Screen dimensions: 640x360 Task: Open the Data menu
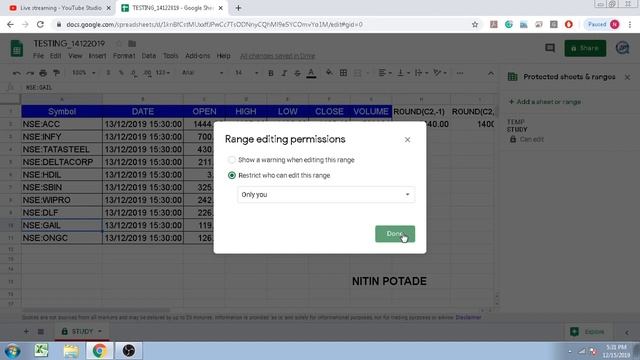coord(149,56)
